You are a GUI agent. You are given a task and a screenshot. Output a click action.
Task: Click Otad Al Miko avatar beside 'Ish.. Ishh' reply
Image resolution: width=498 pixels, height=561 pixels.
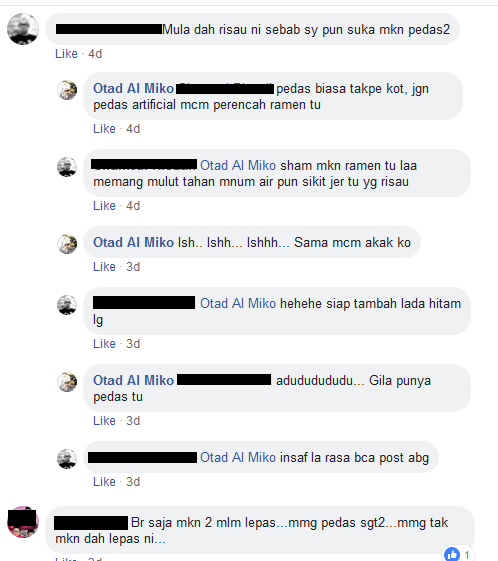coord(67,244)
